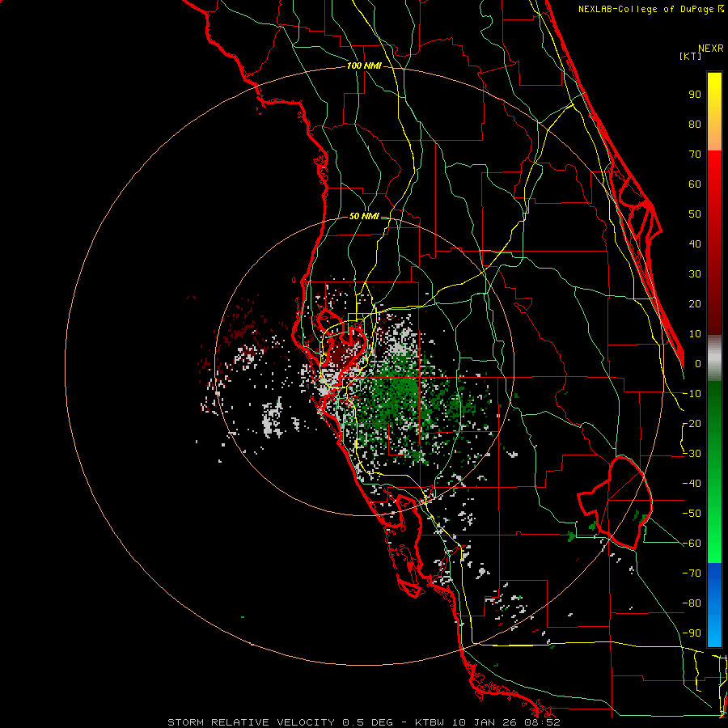The height and width of the screenshot is (728, 728).
Task: Pick the gray zero-velocity segment of the color bar
Action: tap(714, 360)
